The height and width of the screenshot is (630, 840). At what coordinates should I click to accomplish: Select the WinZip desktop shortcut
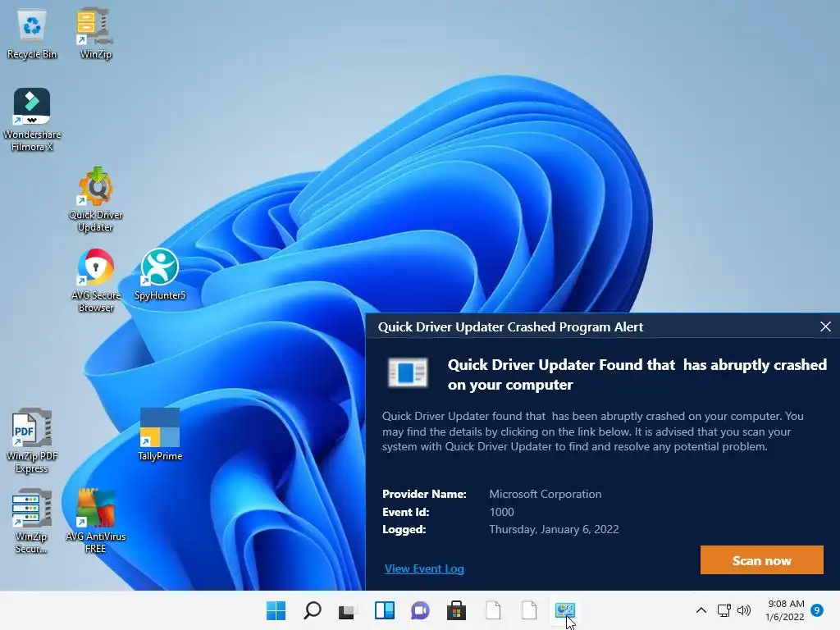click(95, 34)
